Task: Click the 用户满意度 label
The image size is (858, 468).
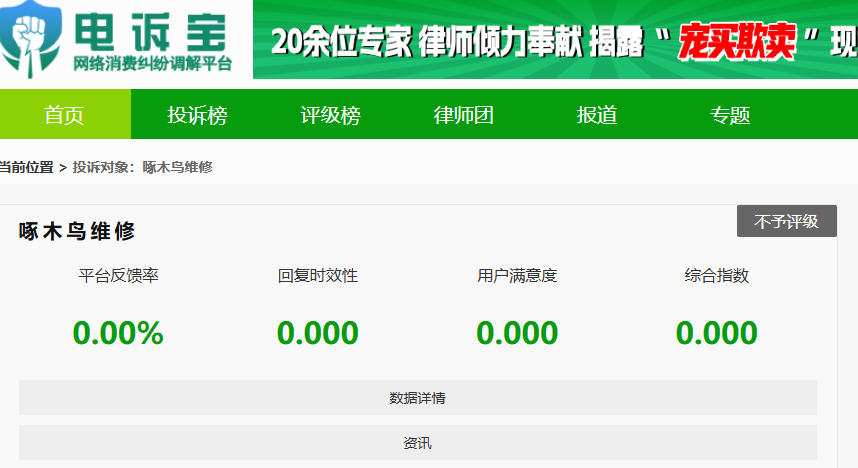Action: (x=517, y=275)
